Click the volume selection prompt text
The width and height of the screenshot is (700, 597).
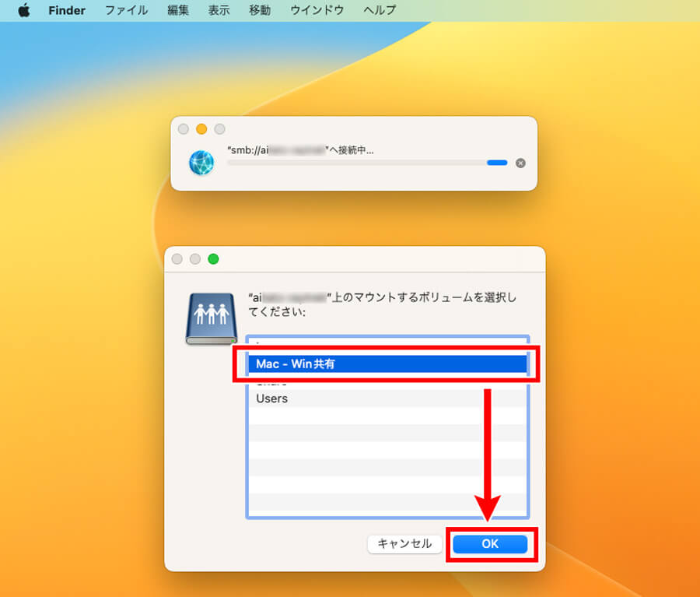(x=382, y=304)
